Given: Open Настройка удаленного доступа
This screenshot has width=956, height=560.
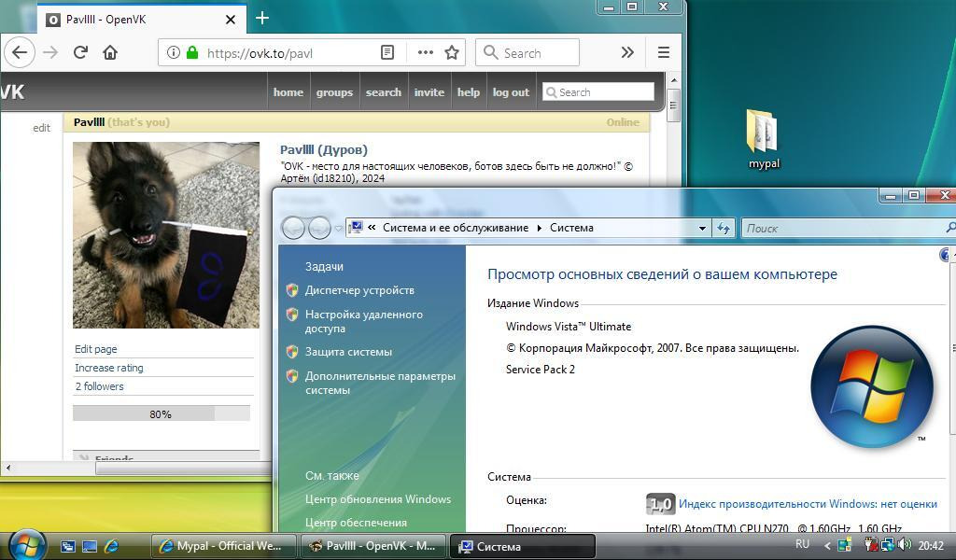Looking at the screenshot, I should tap(364, 321).
